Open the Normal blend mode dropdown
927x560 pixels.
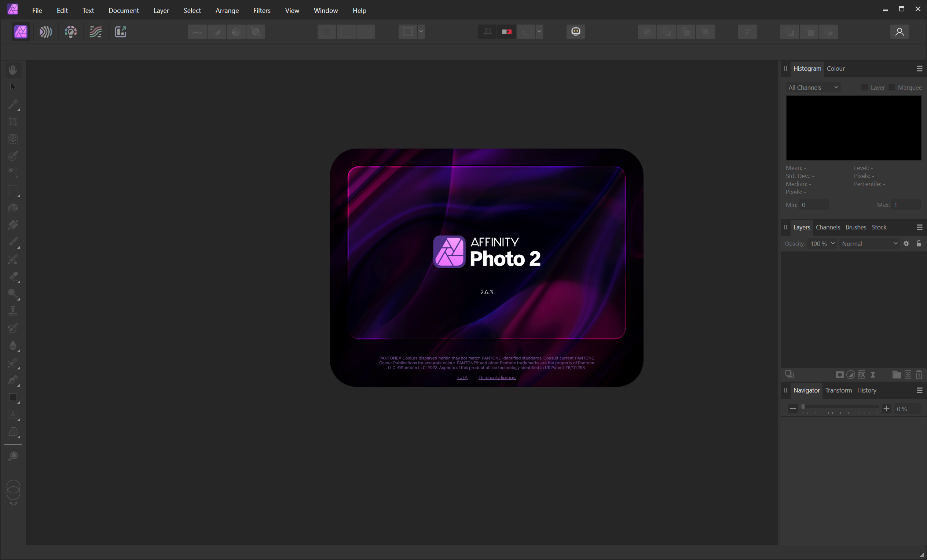coord(869,244)
